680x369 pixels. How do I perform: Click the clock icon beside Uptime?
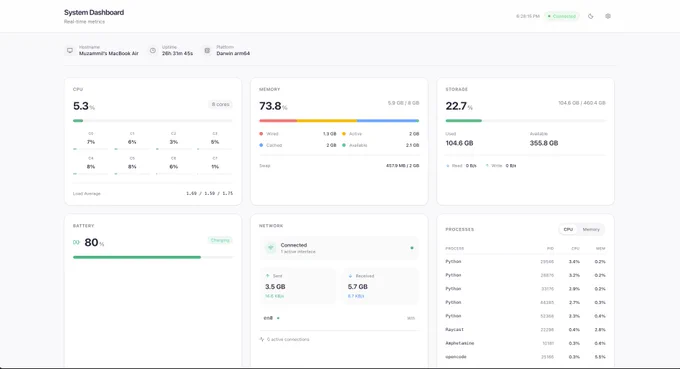pos(153,51)
